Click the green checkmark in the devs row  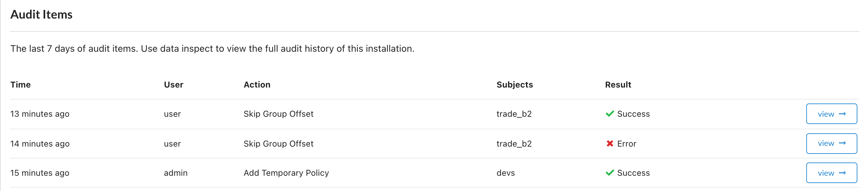pyautogui.click(x=610, y=173)
